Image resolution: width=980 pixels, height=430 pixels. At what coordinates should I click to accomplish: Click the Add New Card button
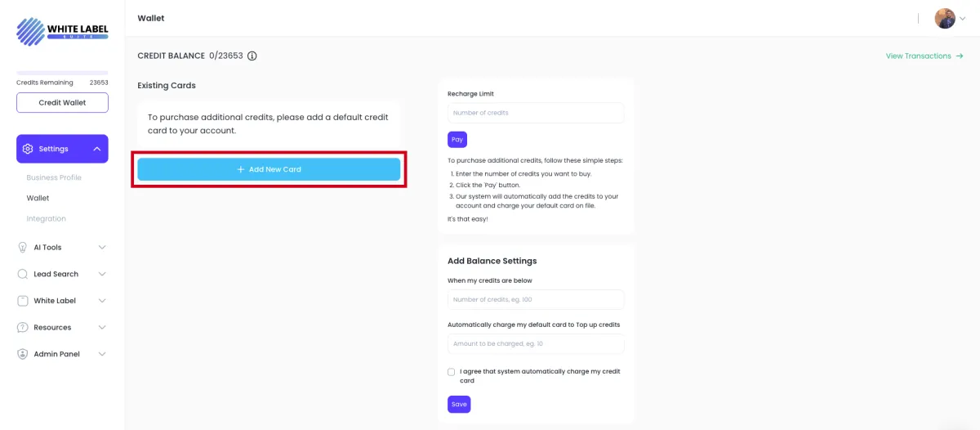[269, 169]
